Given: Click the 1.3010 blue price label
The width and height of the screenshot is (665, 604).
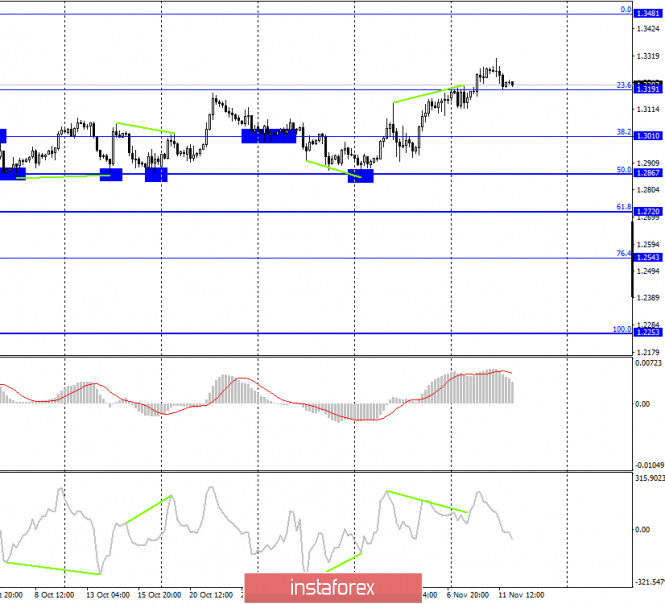Looking at the screenshot, I should (x=648, y=136).
